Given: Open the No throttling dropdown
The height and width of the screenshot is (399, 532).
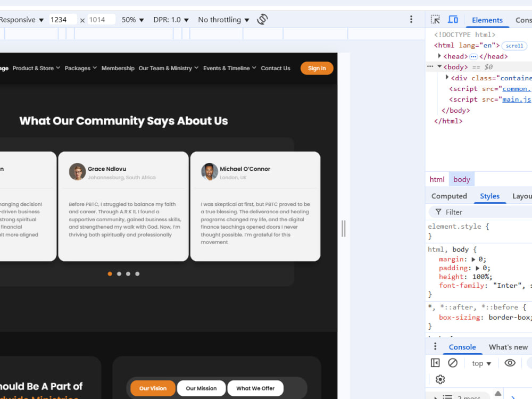Looking at the screenshot, I should (x=223, y=20).
